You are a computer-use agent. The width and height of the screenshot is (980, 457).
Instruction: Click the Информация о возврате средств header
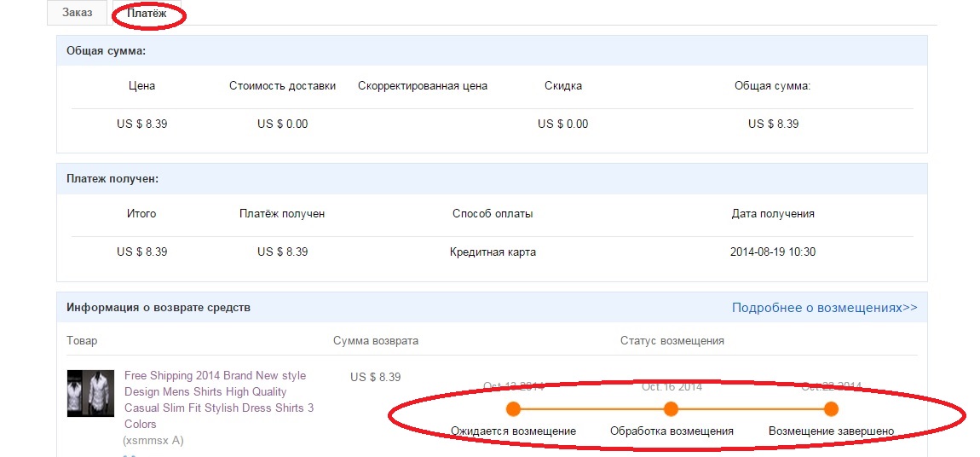(159, 307)
